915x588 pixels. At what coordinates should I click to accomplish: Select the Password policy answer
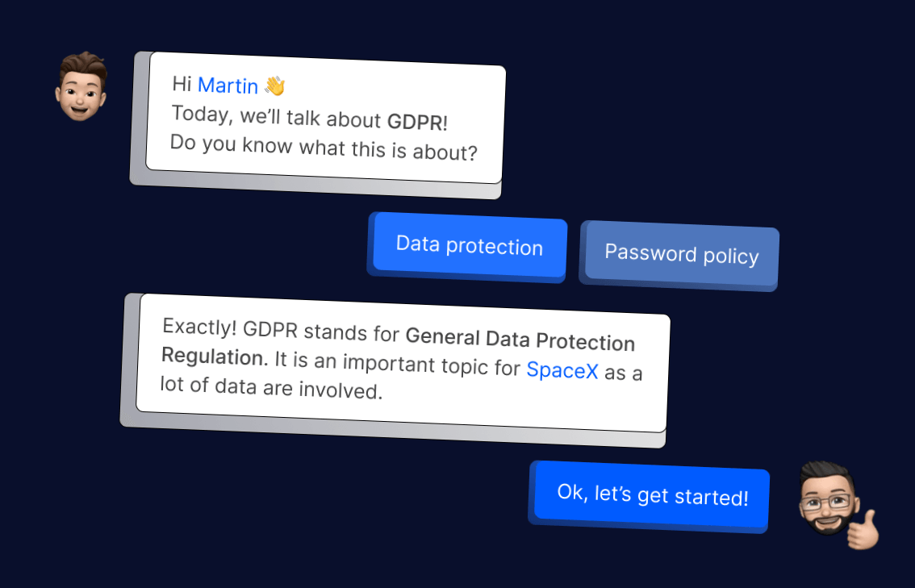[682, 255]
